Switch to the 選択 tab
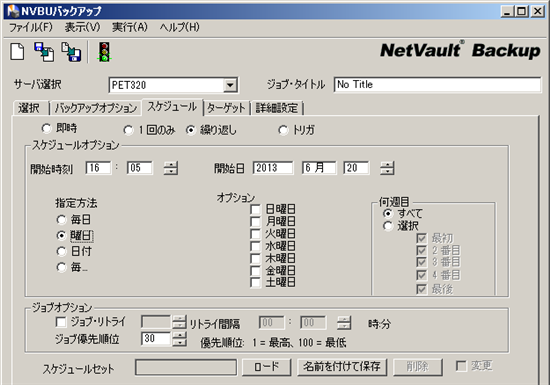550x385 pixels. click(29, 108)
